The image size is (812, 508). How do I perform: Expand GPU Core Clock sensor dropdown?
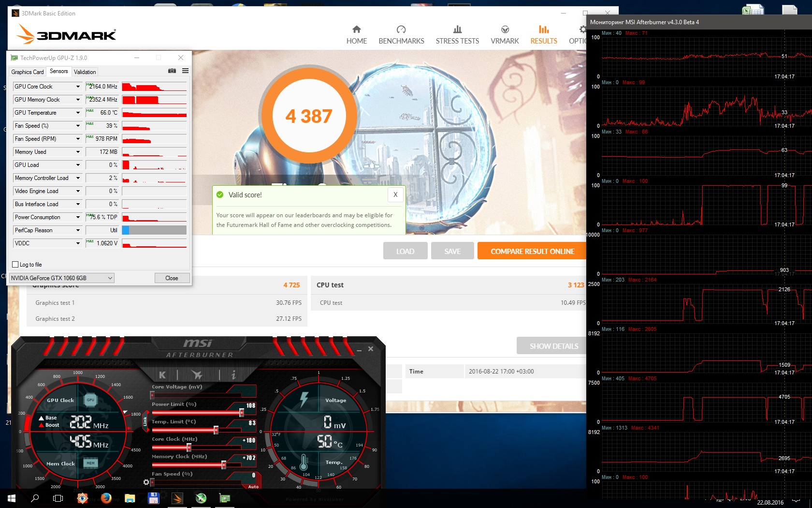tap(78, 87)
